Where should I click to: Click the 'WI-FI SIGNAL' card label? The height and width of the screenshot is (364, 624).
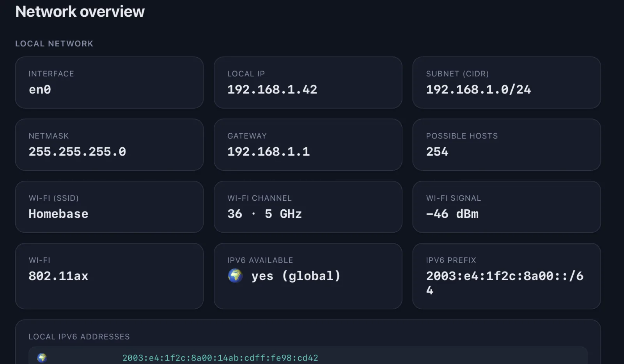click(x=454, y=198)
